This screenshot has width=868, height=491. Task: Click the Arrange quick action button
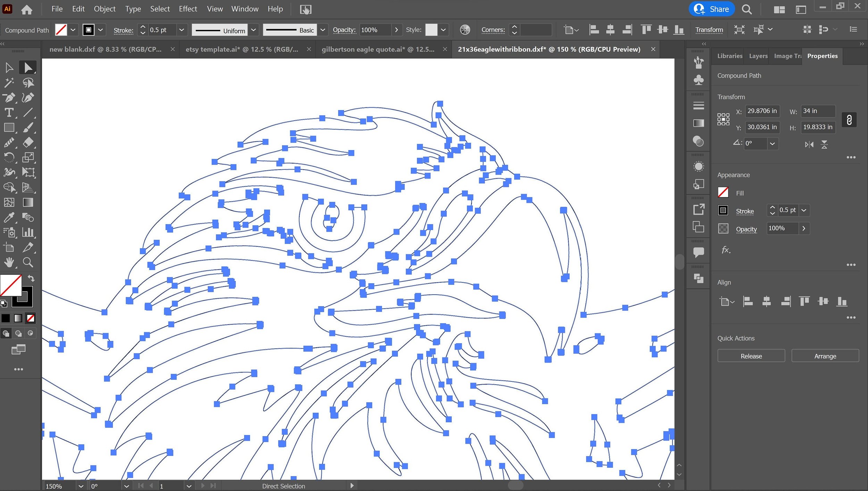pos(825,356)
